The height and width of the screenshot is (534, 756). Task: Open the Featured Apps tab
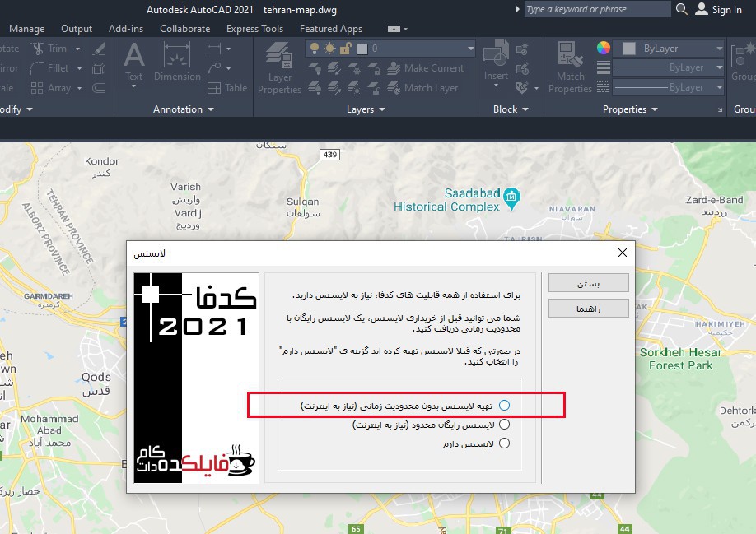click(x=331, y=29)
